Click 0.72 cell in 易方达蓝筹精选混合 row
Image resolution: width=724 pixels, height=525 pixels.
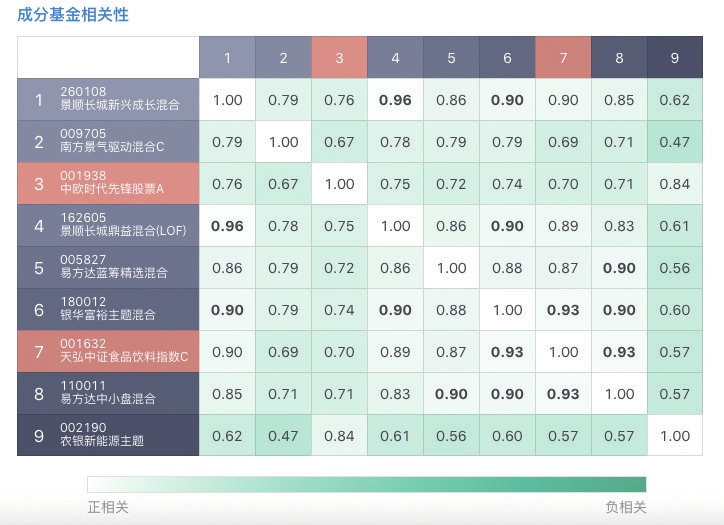pyautogui.click(x=339, y=268)
